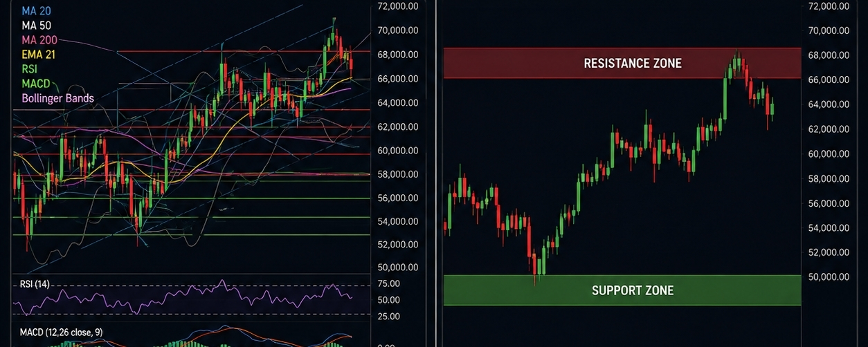Image resolution: width=868 pixels, height=347 pixels.
Task: Click 25.00 on the RSI scale
Action: 390,317
